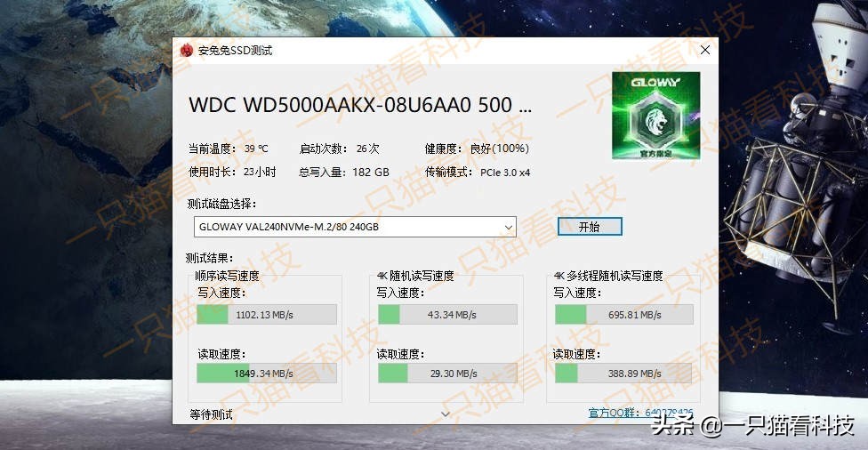868x450 pixels.
Task: Click the total written value 182 GB
Action: (x=371, y=173)
